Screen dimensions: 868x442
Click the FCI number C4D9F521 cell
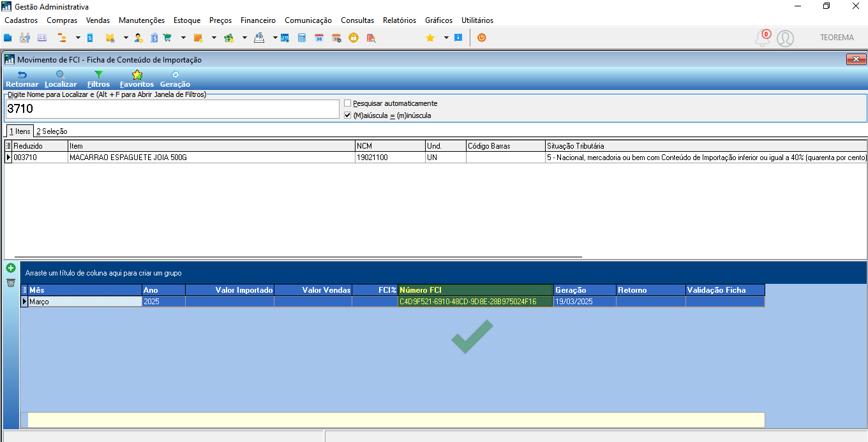click(475, 302)
